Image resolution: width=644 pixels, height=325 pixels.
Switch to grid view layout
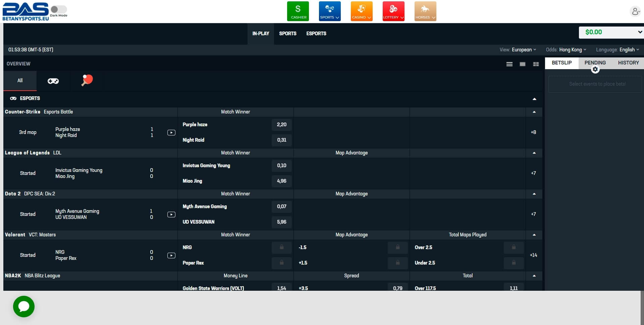click(x=536, y=64)
